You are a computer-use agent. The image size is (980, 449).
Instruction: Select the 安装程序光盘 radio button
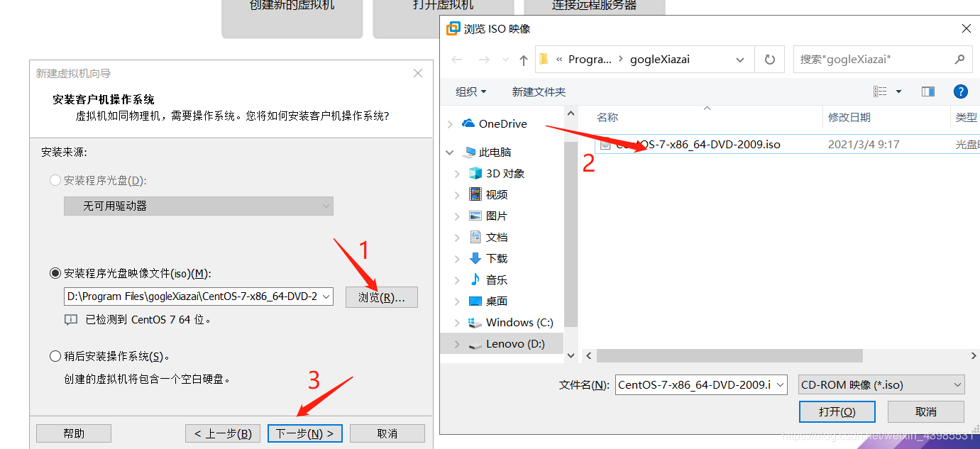(55, 180)
